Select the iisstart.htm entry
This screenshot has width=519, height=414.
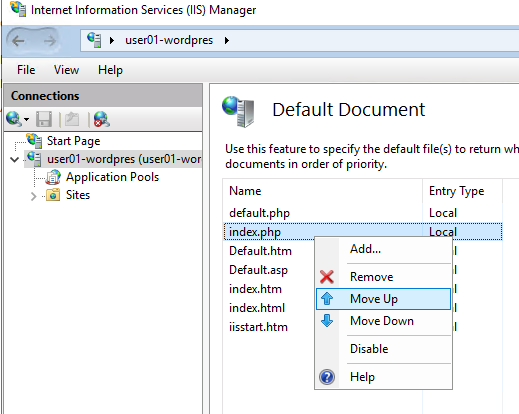pos(258,327)
